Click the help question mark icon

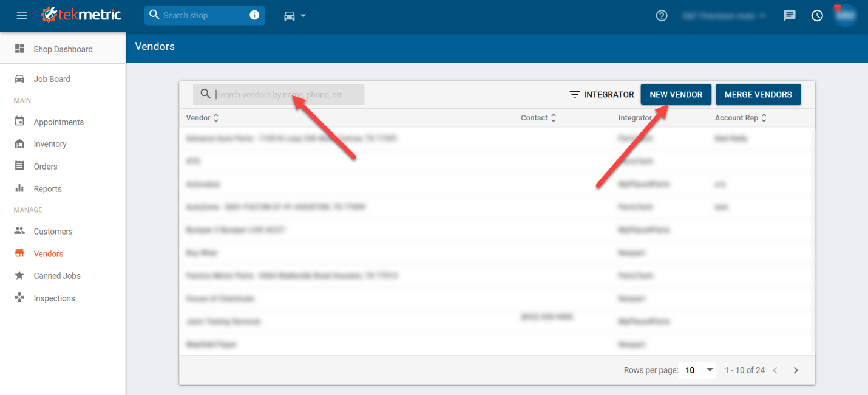[x=662, y=16]
